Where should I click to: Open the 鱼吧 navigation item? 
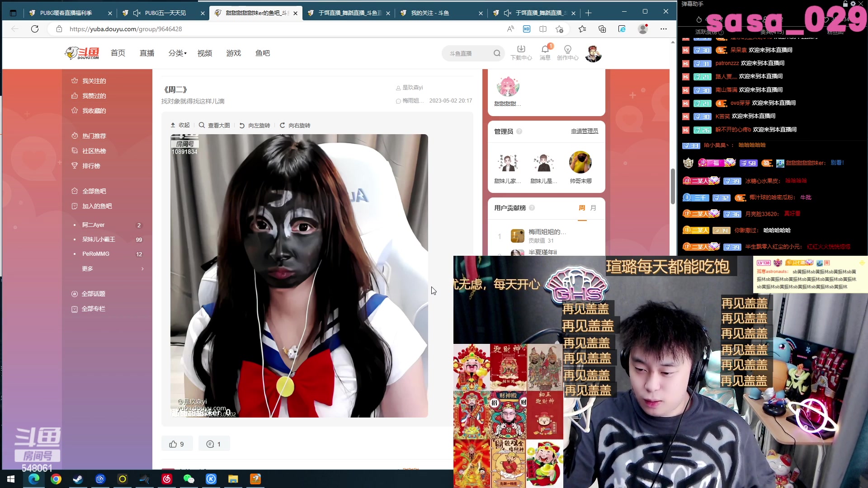click(263, 53)
